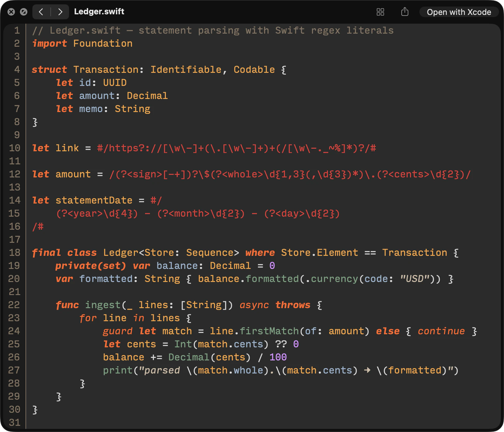Click the '(?<sign>[-+])' regex group

point(153,174)
